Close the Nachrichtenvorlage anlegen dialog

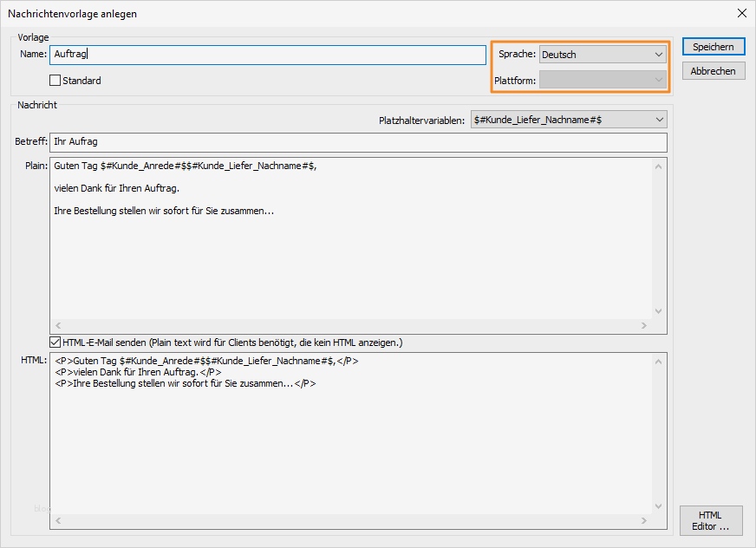[741, 13]
